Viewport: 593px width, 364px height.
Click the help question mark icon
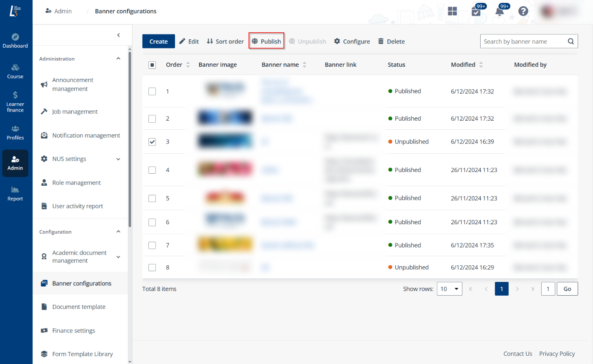523,11
